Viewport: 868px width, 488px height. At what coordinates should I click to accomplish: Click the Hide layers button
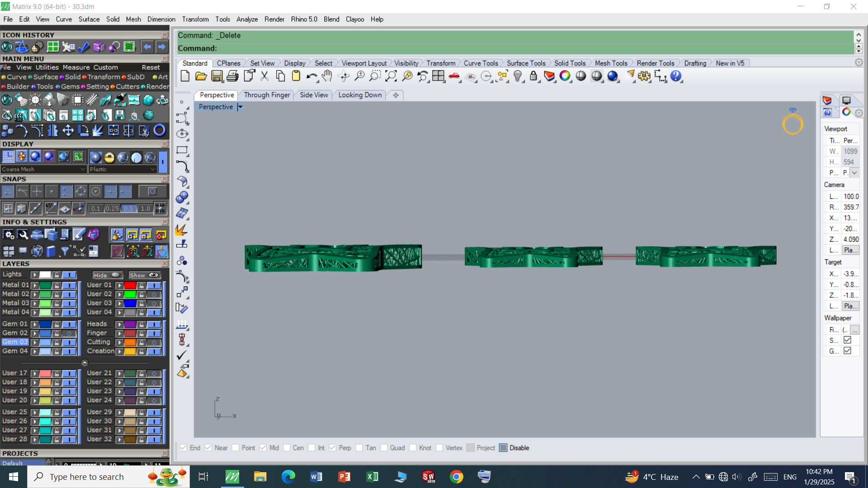[x=107, y=275]
